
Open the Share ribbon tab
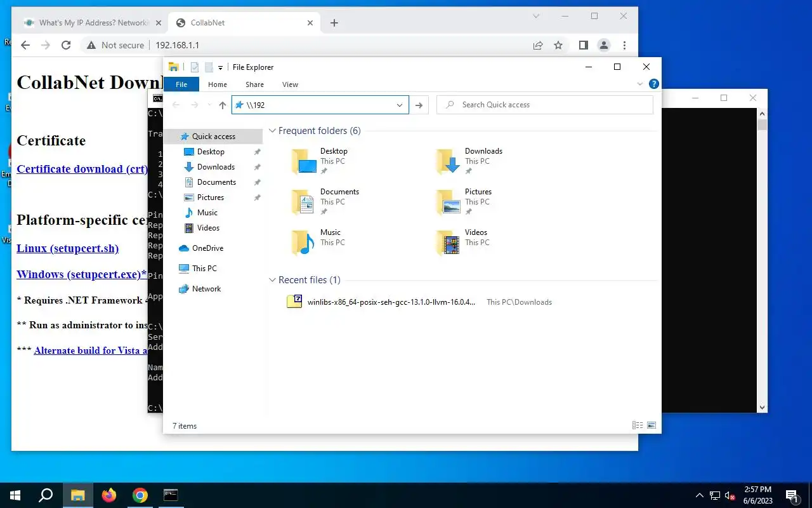[x=254, y=84]
